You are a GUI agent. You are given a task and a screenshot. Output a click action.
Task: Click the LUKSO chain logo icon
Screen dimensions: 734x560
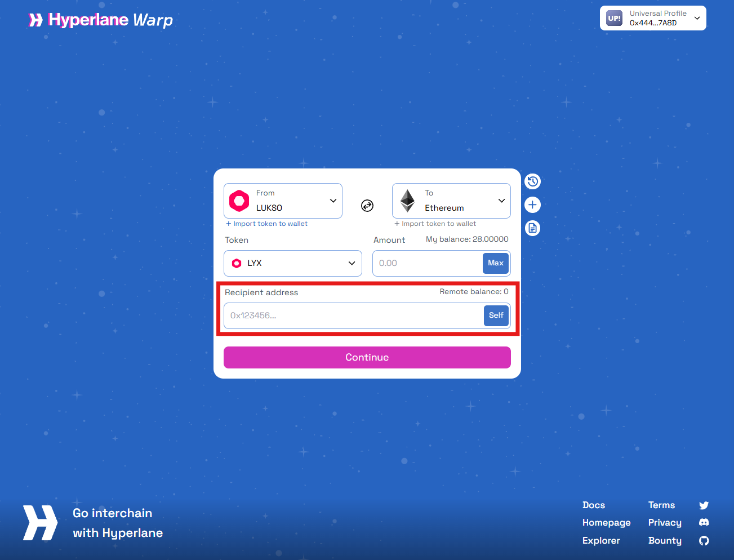[x=239, y=201]
